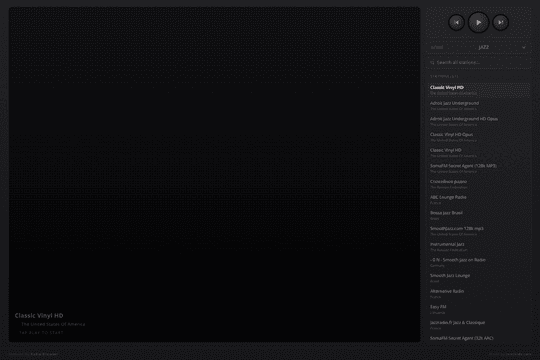Select the Instrumental Jazz station

coord(479,247)
